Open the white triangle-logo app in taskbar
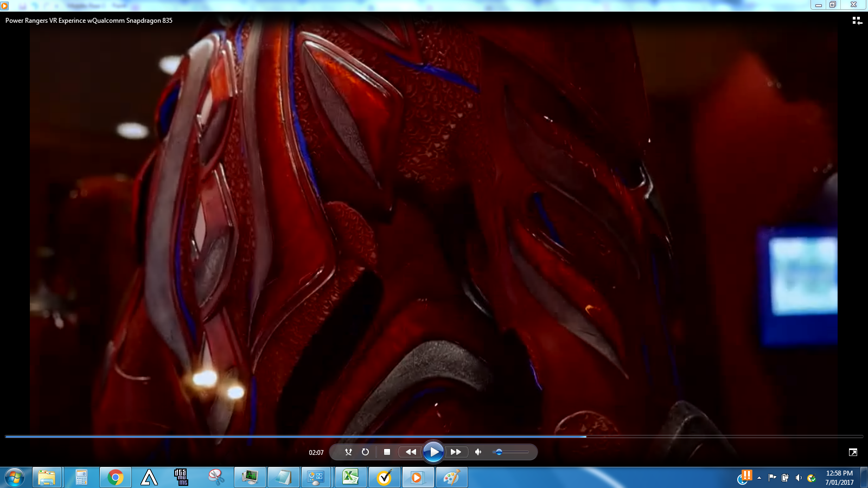This screenshot has width=868, height=488. click(149, 478)
